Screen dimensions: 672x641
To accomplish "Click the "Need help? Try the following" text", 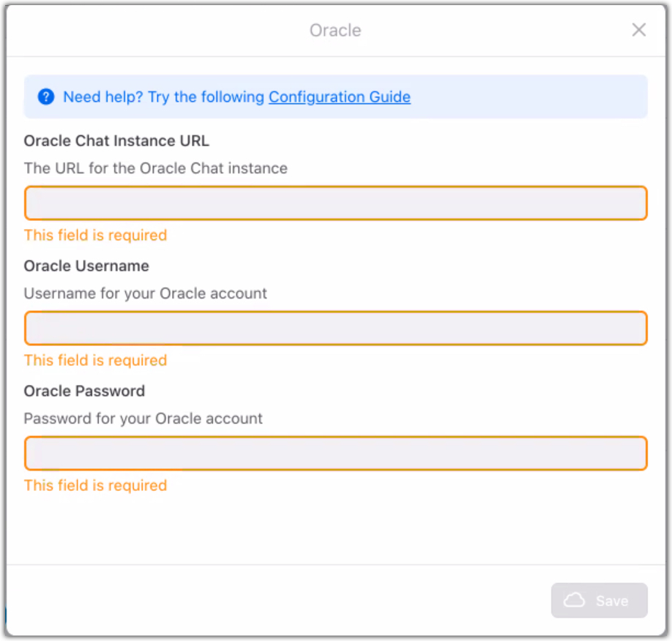I will coord(163,97).
